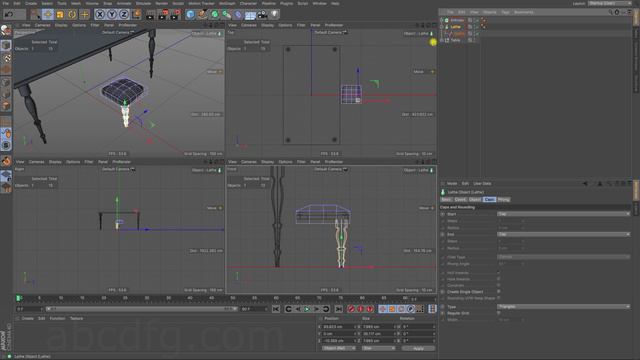Click the last-used tool (plus) icon
The image size is (640, 360).
pyautogui.click(x=84, y=15)
